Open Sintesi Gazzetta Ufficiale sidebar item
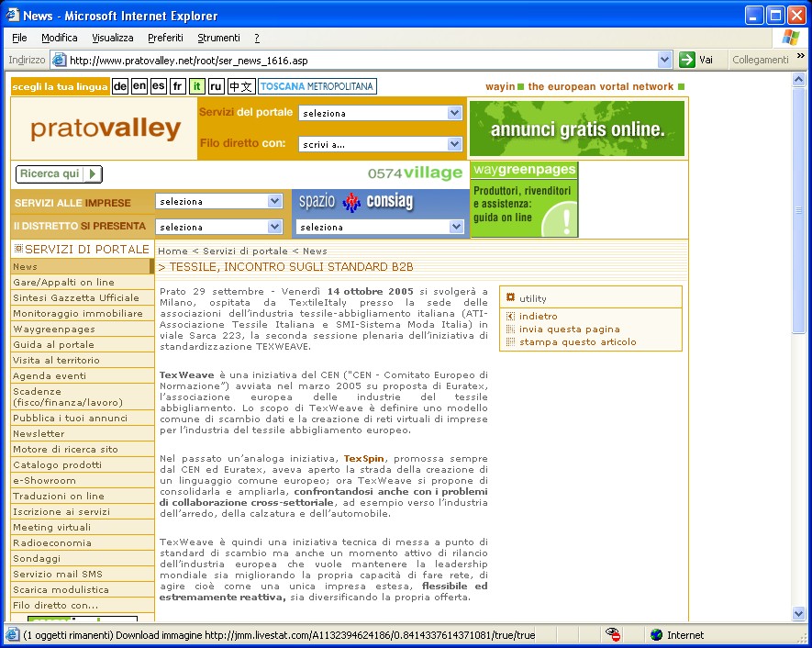This screenshot has height=648, width=812. [82, 298]
